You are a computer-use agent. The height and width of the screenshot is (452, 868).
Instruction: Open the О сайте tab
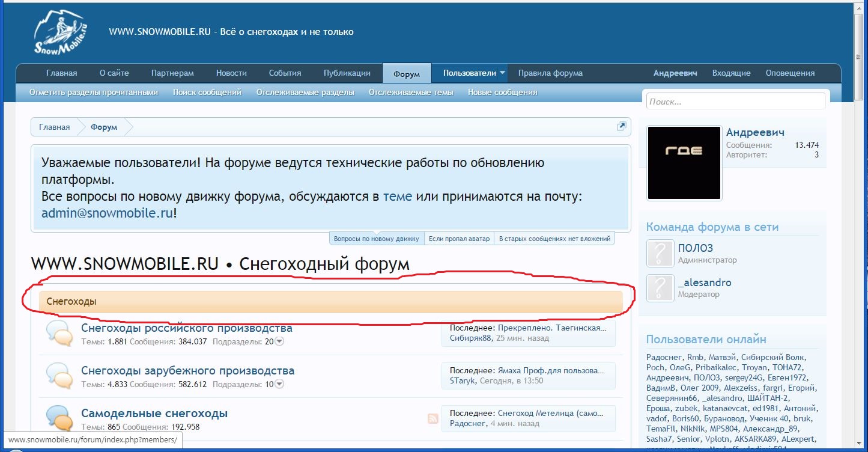point(114,73)
